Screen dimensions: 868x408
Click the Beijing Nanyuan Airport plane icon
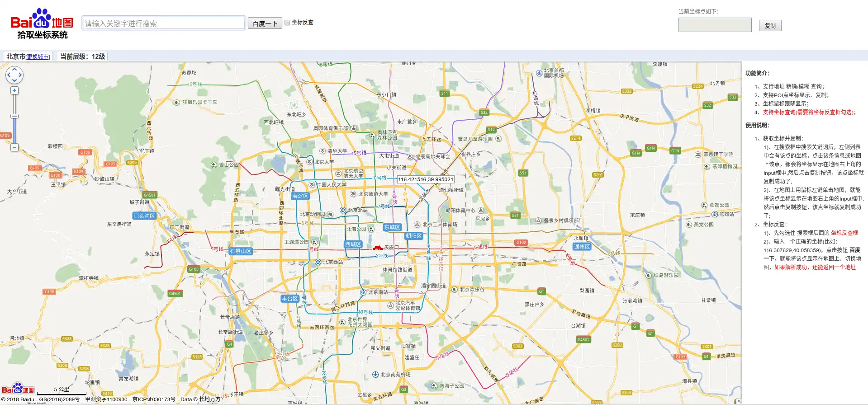tap(375, 375)
